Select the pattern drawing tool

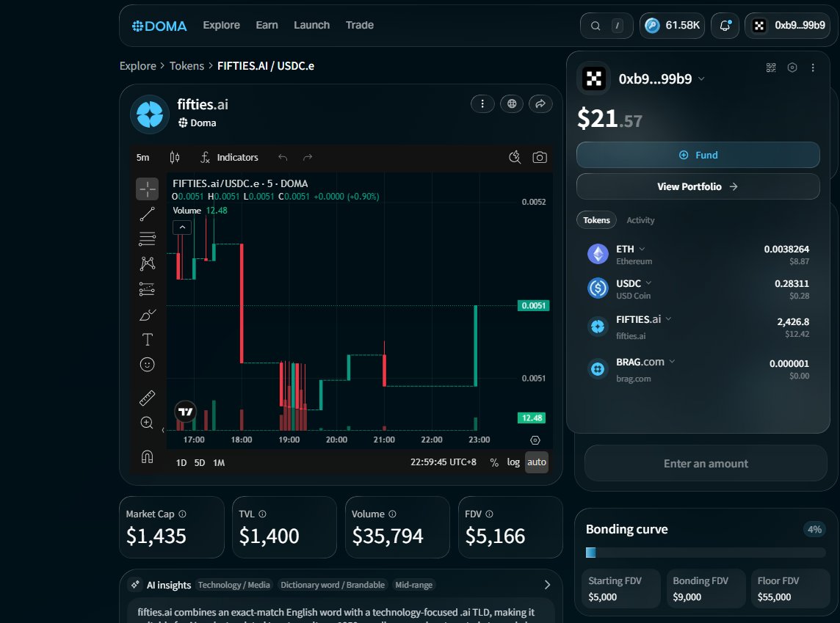pyautogui.click(x=148, y=263)
